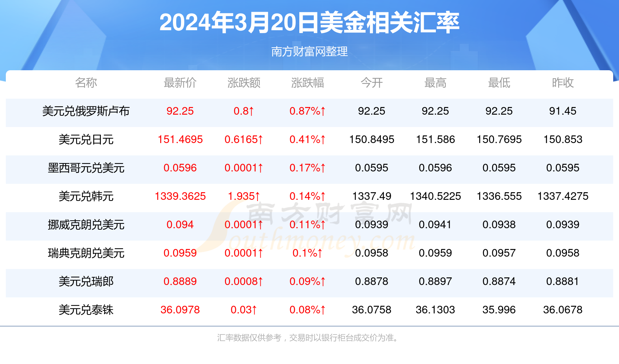This screenshot has height=364, width=619.
Task: Click the row name 美元兑俄罗斯卢布
Action: click(x=86, y=111)
